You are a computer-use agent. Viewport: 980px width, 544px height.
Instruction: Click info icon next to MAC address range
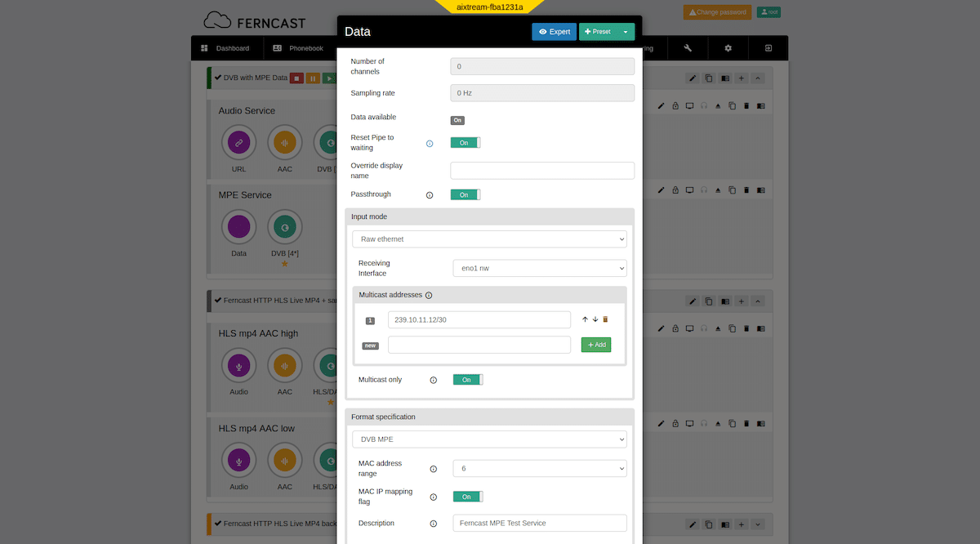[433, 469]
